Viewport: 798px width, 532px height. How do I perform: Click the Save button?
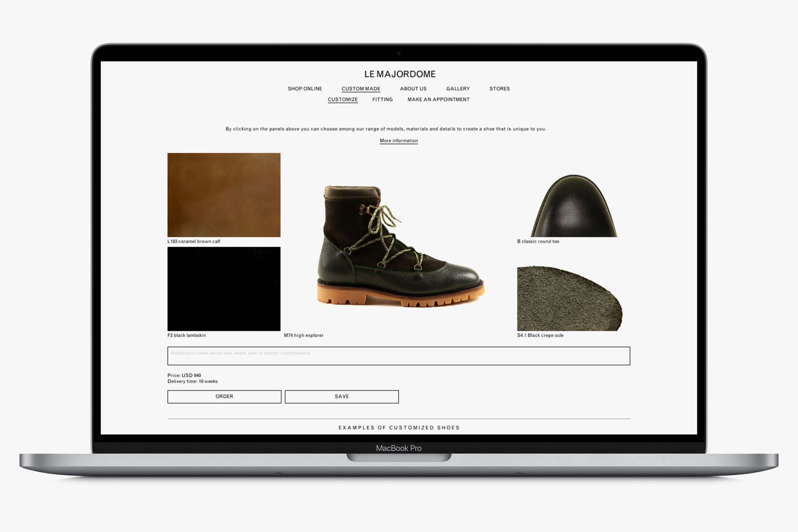(x=342, y=397)
